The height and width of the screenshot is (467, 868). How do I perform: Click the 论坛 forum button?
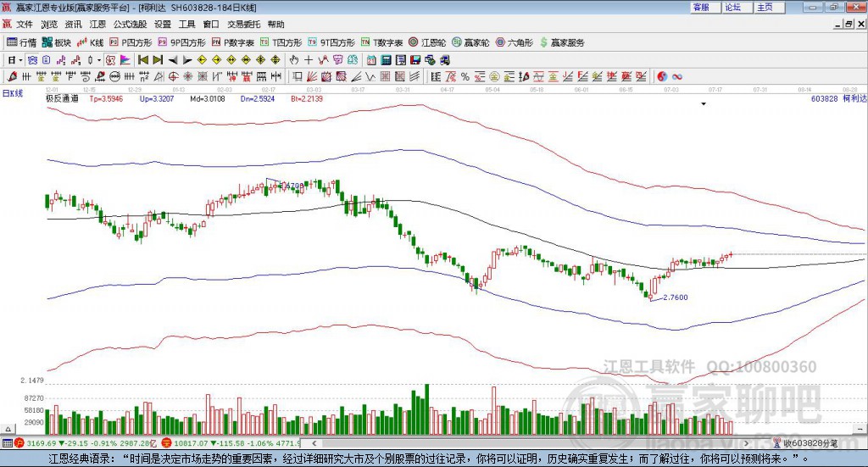(737, 7)
